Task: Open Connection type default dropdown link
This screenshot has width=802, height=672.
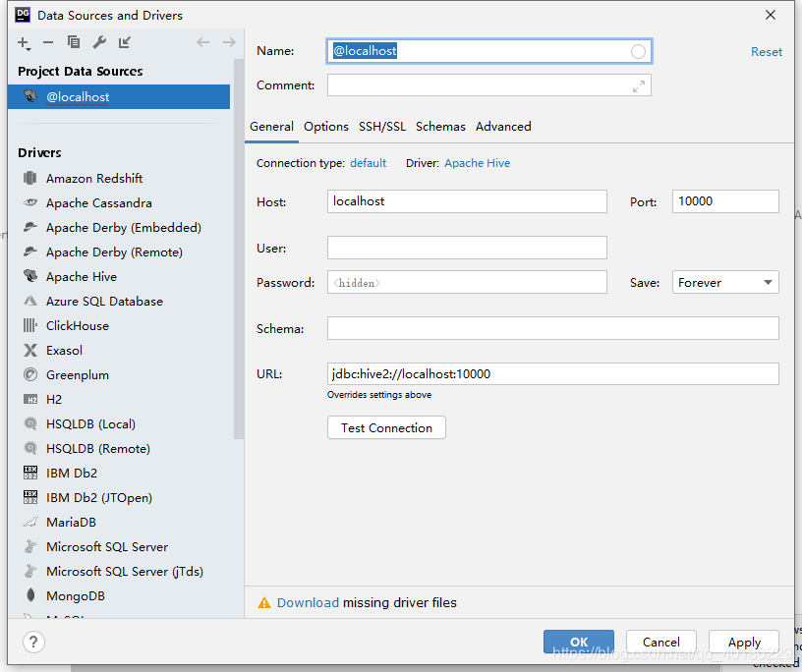Action: point(368,163)
